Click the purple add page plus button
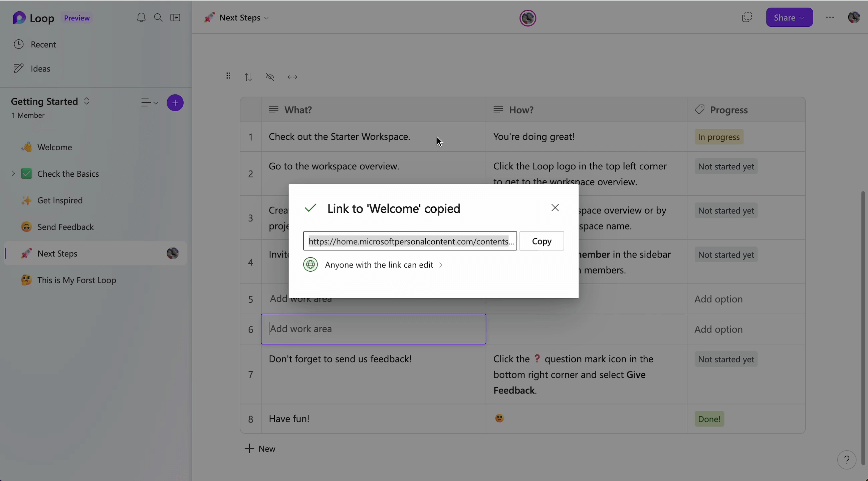 coord(175,103)
